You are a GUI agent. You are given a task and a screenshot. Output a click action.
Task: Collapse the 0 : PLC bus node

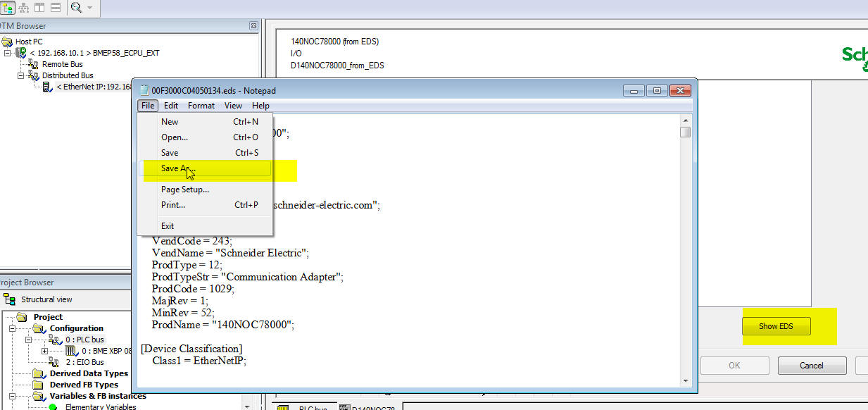click(30, 340)
